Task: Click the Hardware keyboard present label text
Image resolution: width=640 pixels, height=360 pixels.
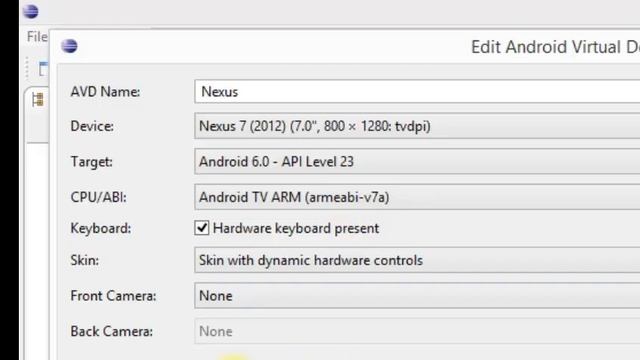Action: pos(296,228)
